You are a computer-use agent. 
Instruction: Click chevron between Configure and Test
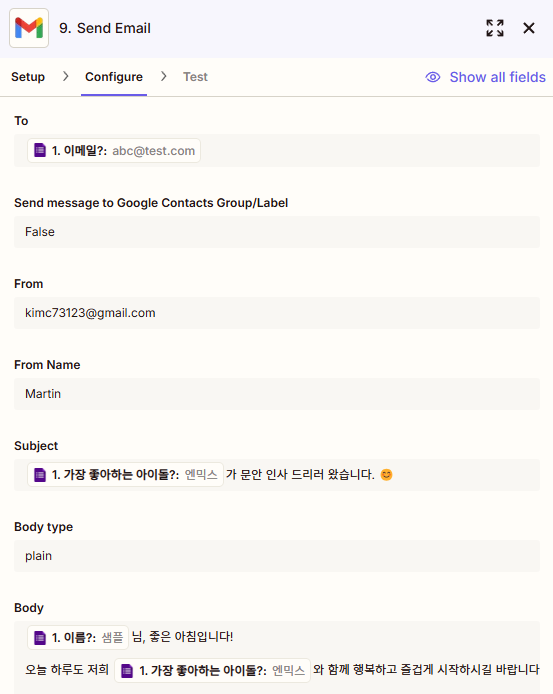(164, 77)
